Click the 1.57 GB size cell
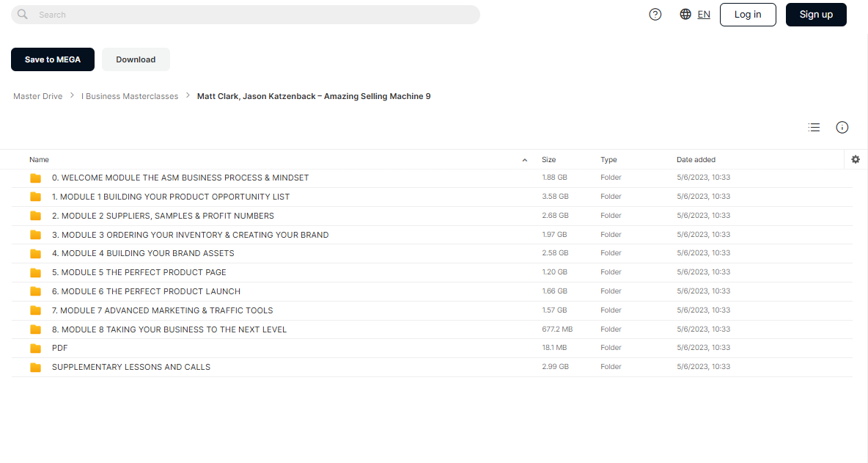868x463 pixels. click(x=555, y=310)
